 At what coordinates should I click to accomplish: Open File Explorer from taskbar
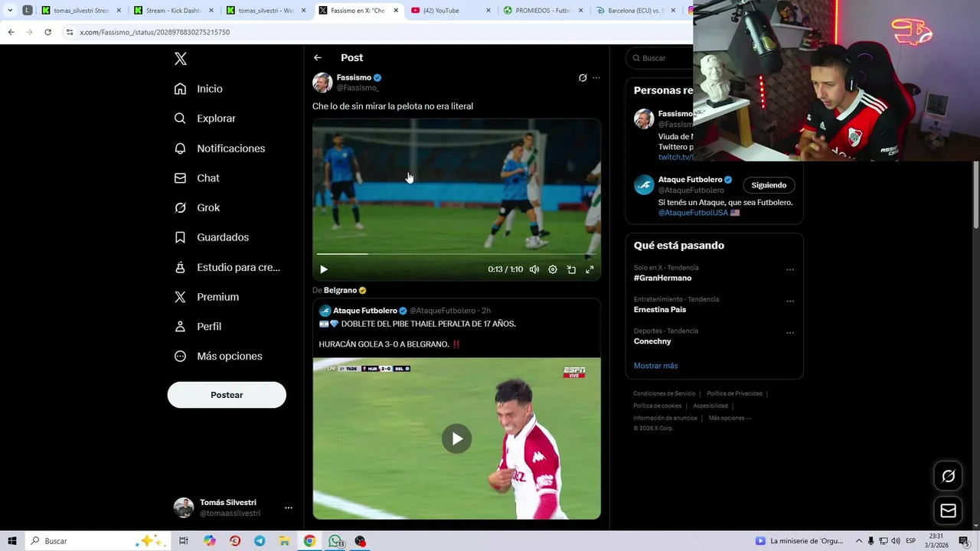[284, 541]
